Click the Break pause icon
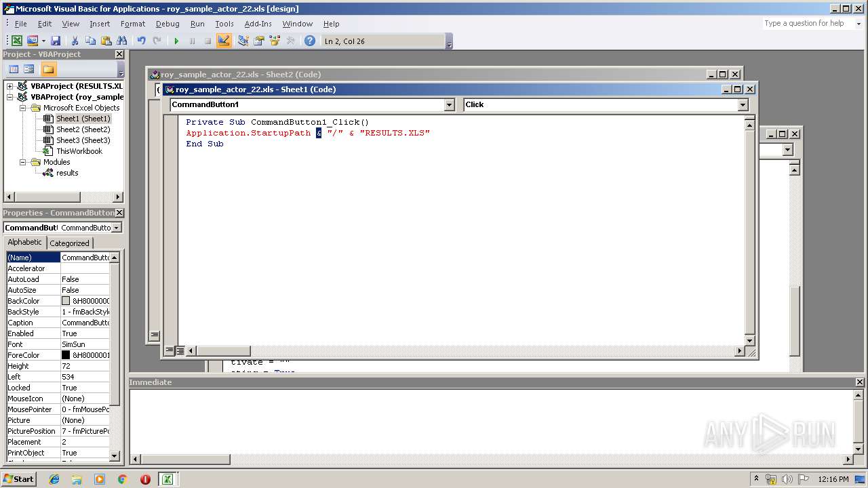Image resolution: width=868 pixels, height=488 pixels. [x=192, y=41]
